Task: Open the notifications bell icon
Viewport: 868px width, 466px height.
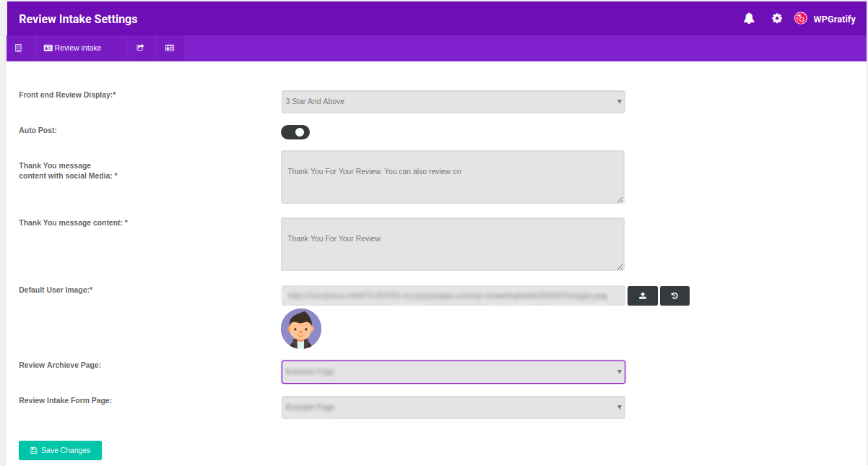Action: coord(749,19)
